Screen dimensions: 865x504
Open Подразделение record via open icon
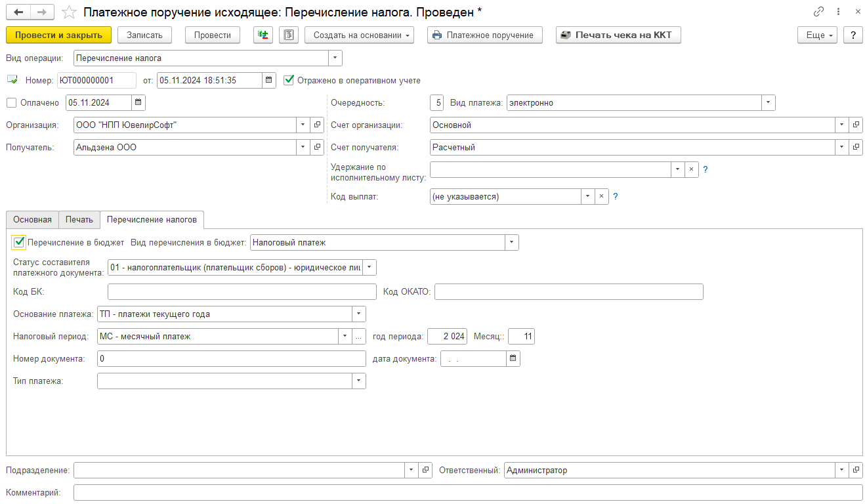click(x=425, y=470)
